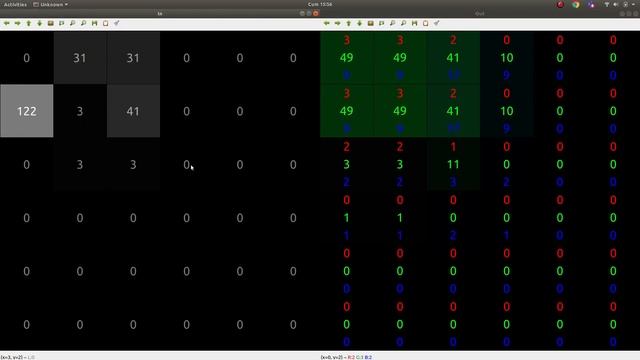The width and height of the screenshot is (640, 360).
Task: Open display properties in Out window
Action: pyautogui.click(x=437, y=23)
